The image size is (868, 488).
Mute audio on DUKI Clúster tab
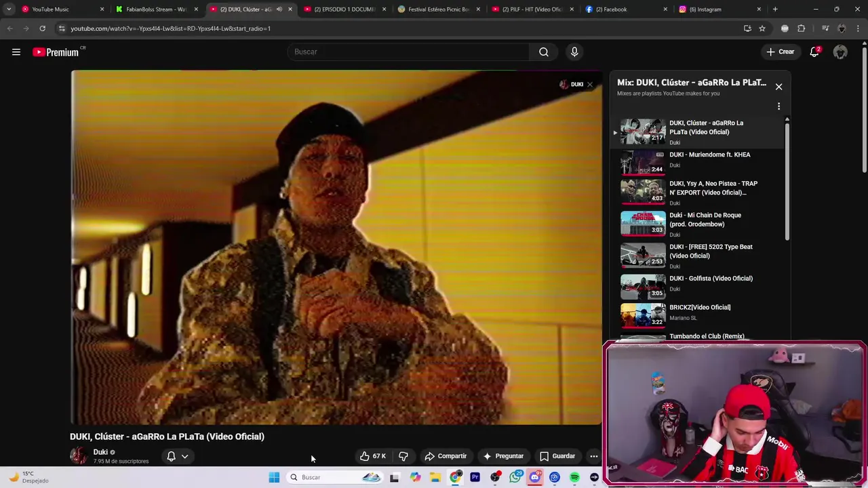279,9
